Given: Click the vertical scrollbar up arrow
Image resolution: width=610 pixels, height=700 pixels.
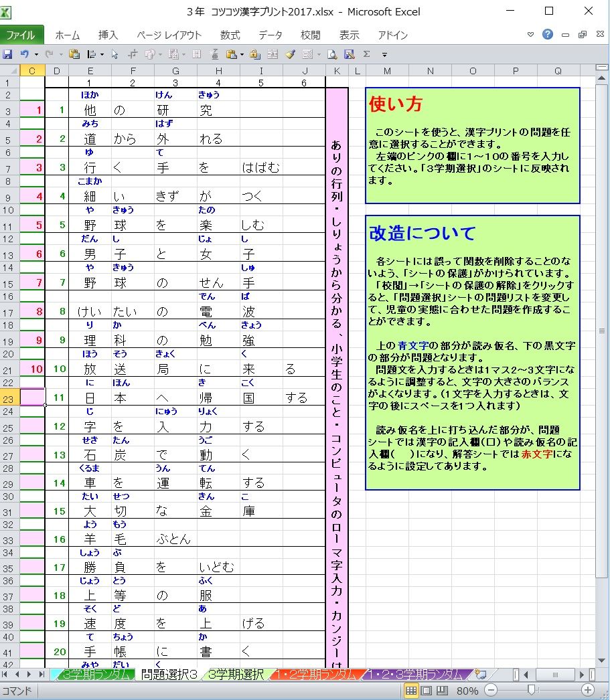Looking at the screenshot, I should pos(601,78).
